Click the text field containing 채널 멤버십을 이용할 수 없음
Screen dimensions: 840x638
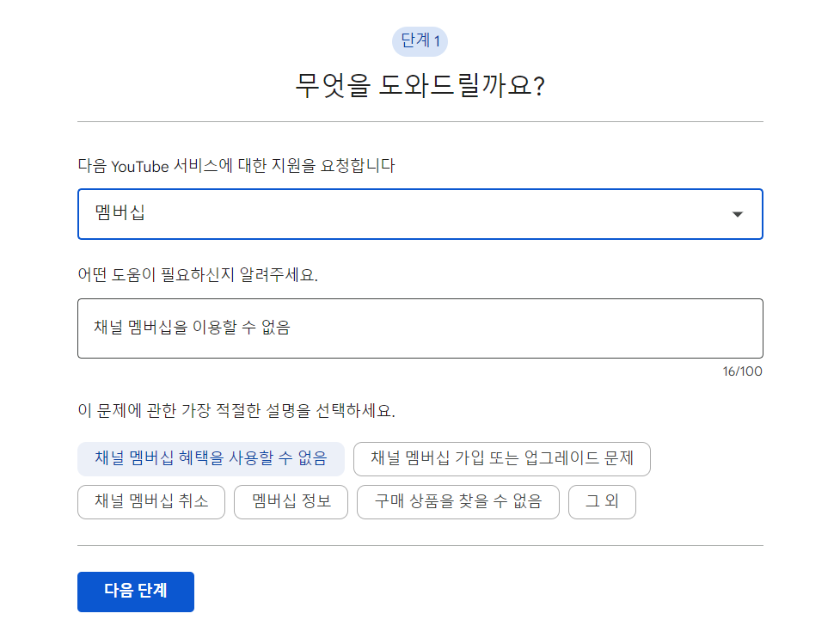pyautogui.click(x=420, y=328)
